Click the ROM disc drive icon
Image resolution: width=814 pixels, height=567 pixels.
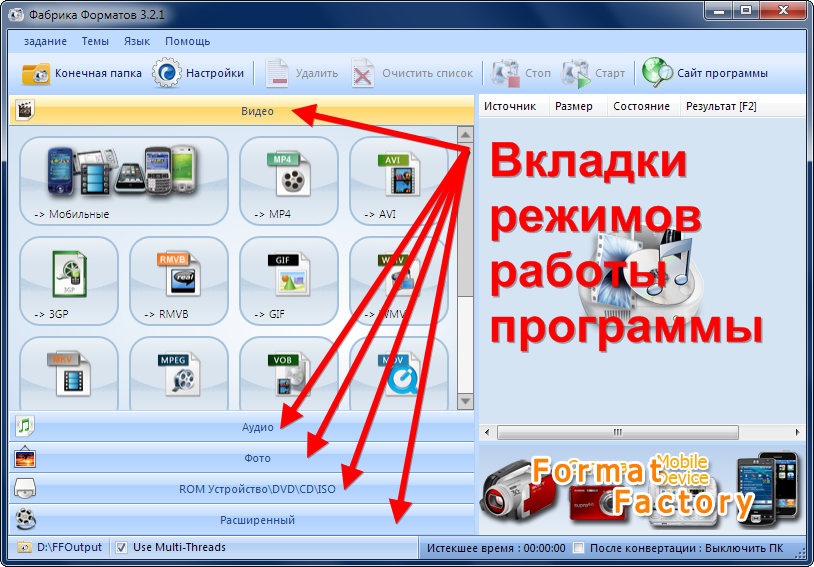[x=25, y=489]
